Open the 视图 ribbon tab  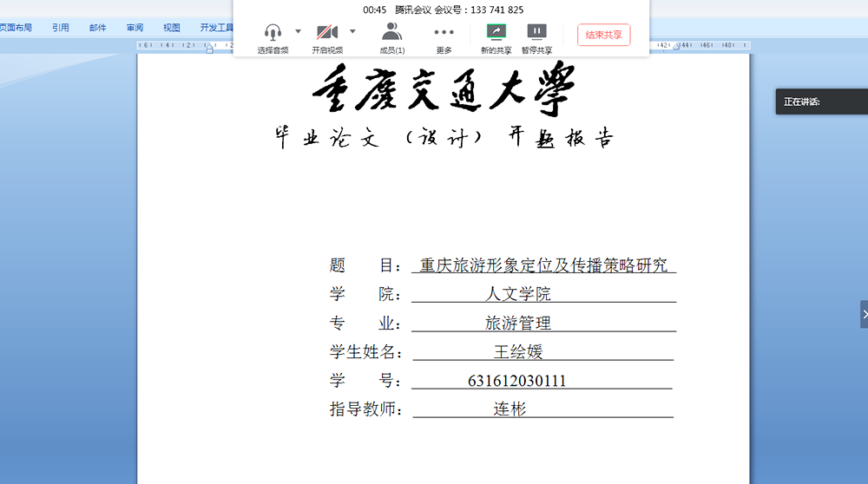(x=172, y=28)
